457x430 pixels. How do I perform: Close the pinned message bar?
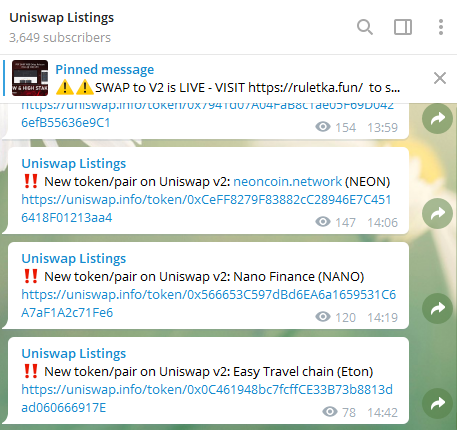pyautogui.click(x=440, y=78)
